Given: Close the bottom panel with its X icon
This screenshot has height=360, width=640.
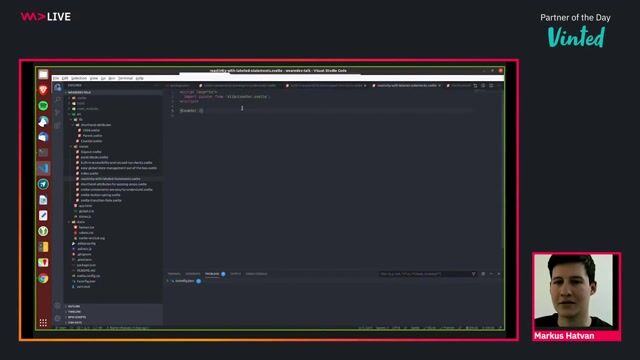Looking at the screenshot, I should [x=499, y=274].
